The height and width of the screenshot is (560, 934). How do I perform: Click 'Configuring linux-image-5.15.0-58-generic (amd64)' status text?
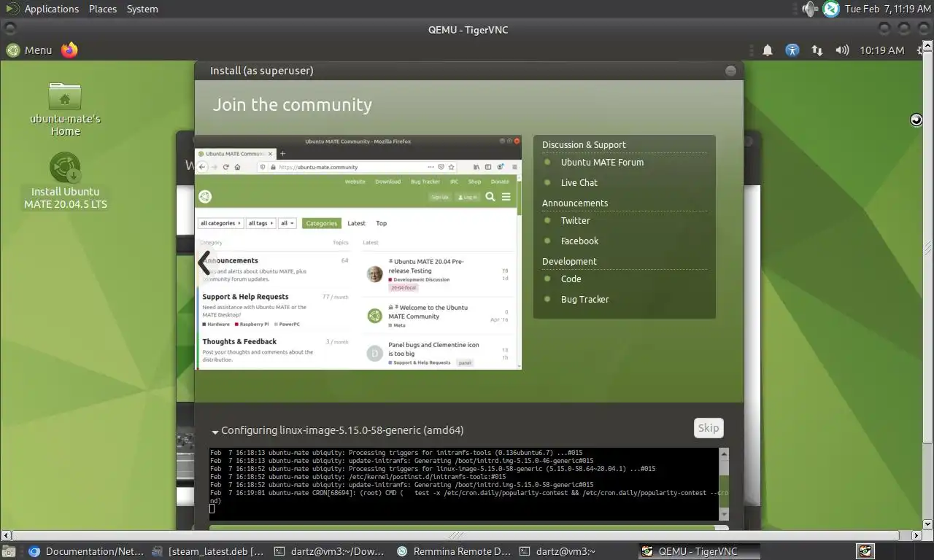point(342,430)
